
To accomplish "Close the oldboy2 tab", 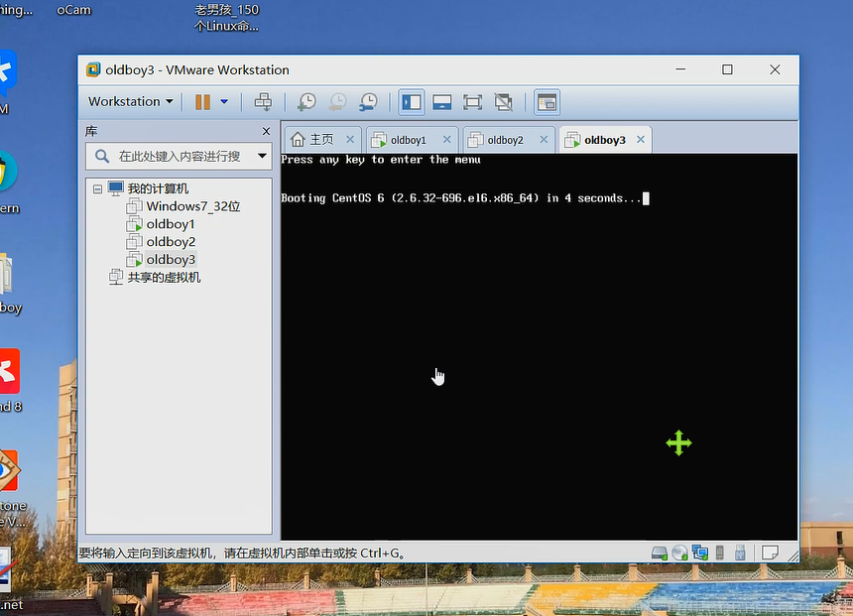I will click(x=544, y=139).
